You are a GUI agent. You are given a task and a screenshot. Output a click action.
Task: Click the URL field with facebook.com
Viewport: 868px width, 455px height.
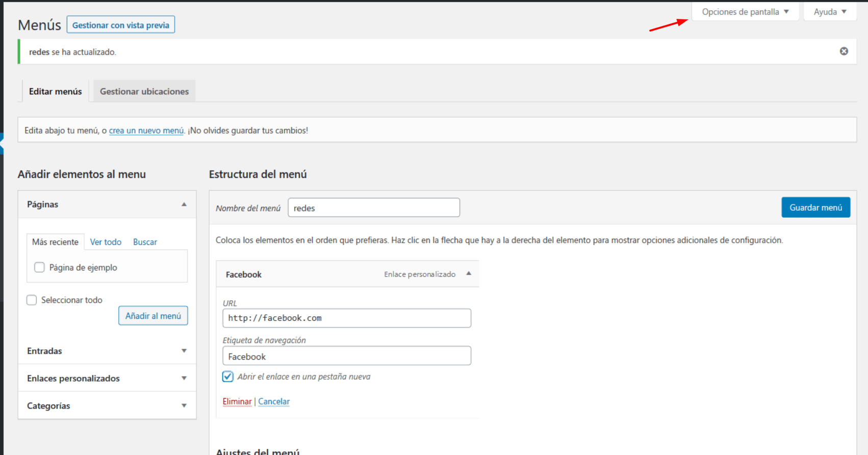(347, 318)
